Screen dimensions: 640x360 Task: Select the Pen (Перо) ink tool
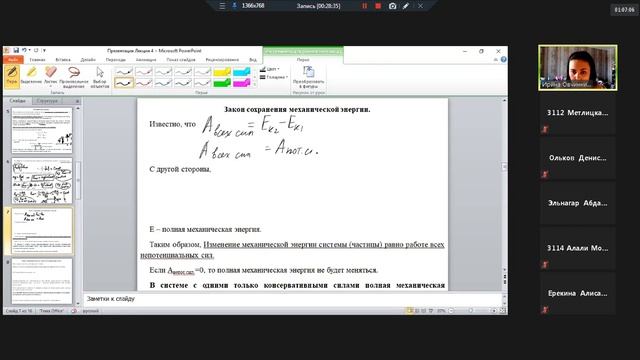coord(12,76)
